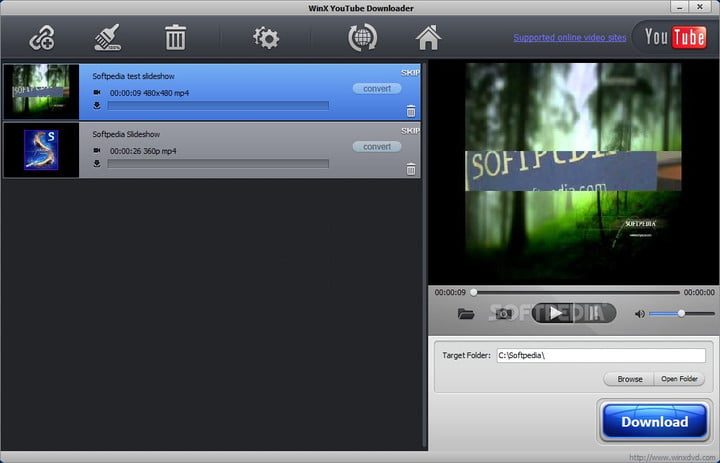720x463 pixels.
Task: Click the Target Folder path field
Action: [x=600, y=355]
